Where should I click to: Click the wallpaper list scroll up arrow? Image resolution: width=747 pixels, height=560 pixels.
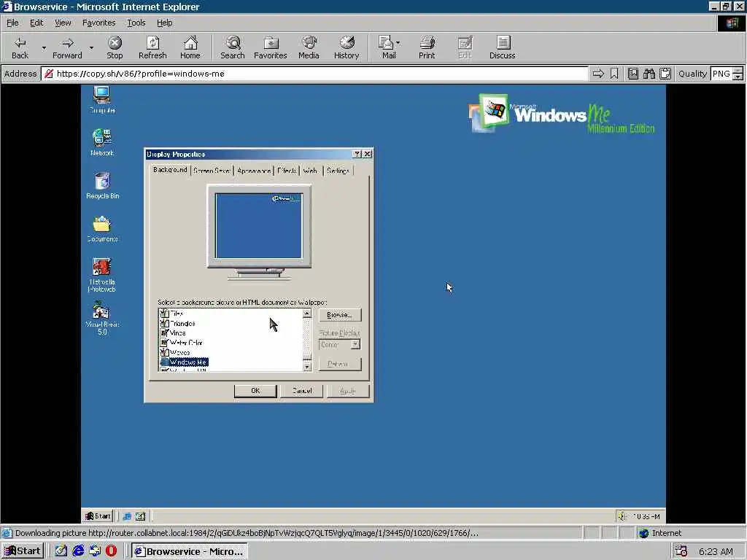tap(307, 314)
